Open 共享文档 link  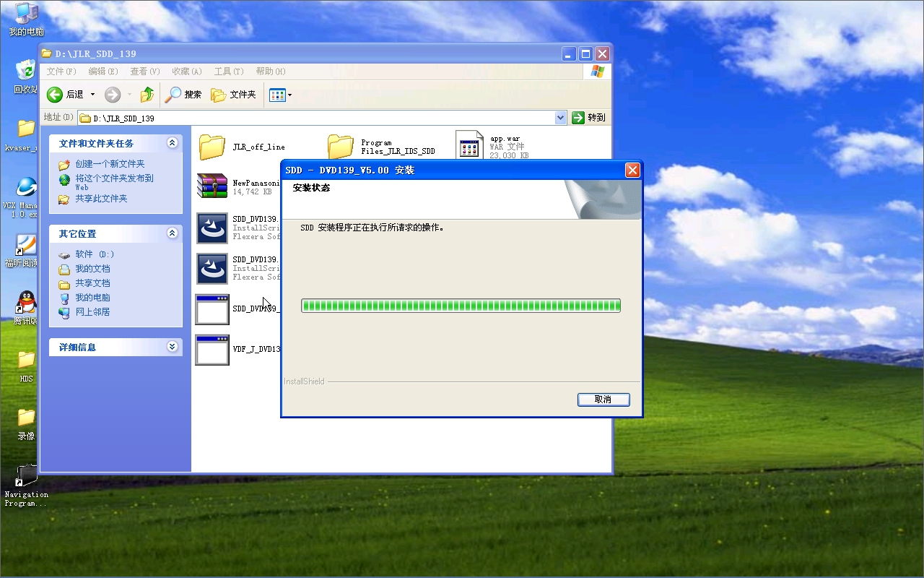[92, 283]
